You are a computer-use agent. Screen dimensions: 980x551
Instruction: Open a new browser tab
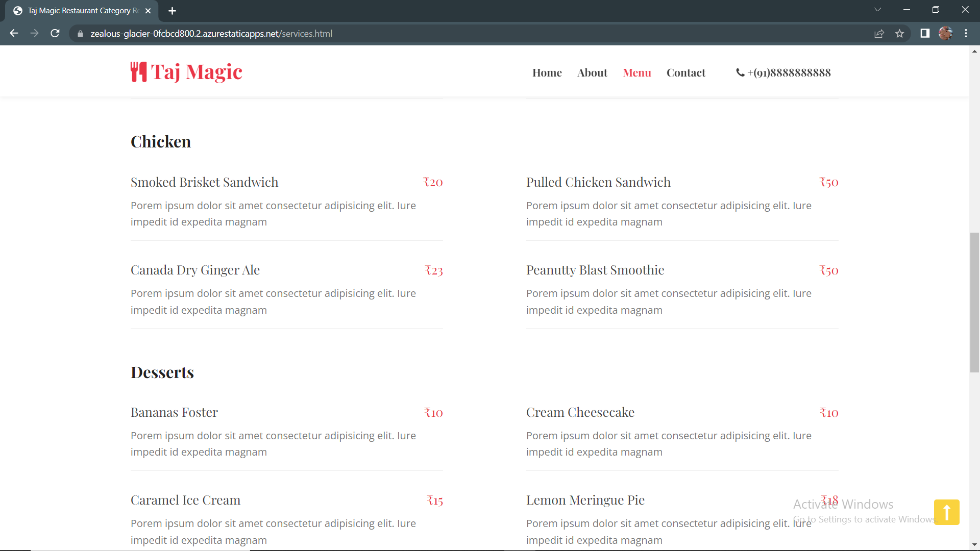[172, 10]
